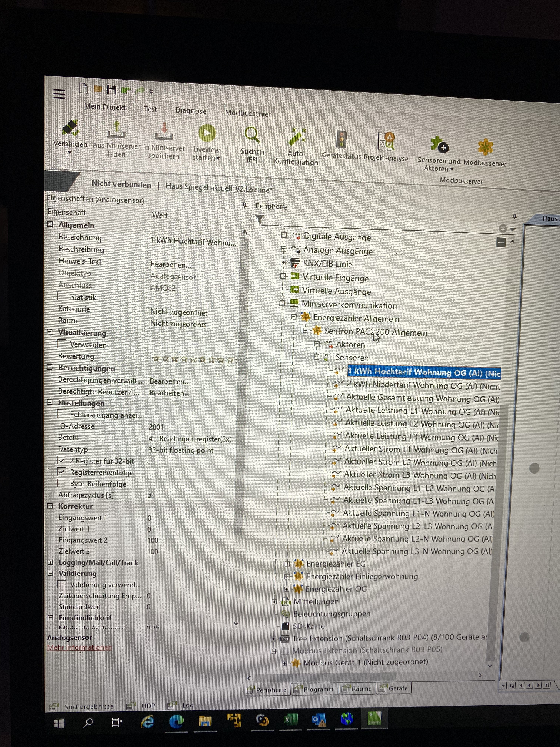Screen dimensions: 560x747
Task: Start Liveview with the play icon
Action: pyautogui.click(x=207, y=133)
